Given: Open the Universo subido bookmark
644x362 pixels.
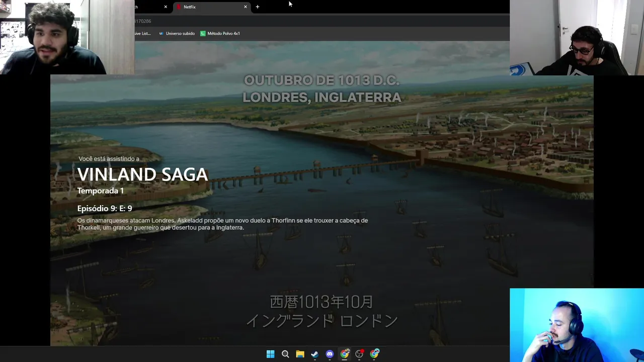Looking at the screenshot, I should [177, 33].
